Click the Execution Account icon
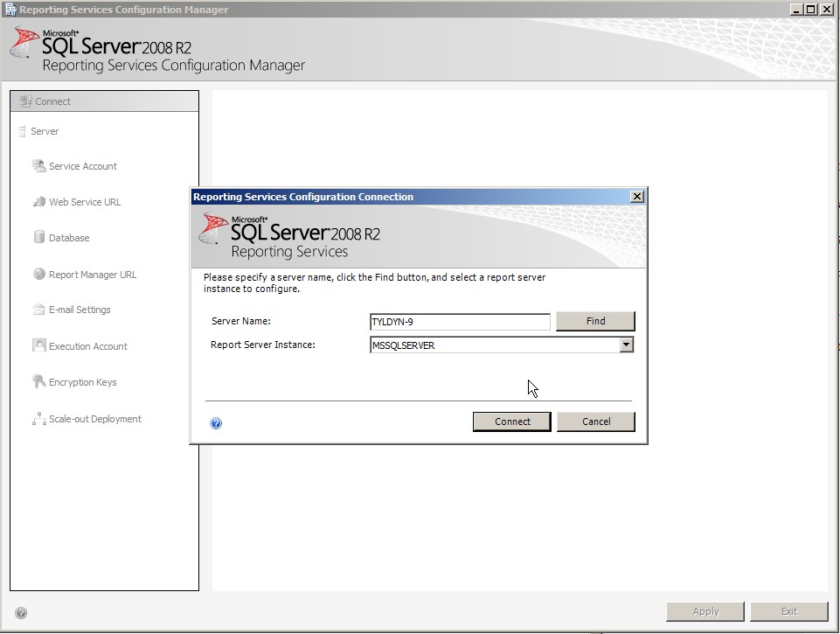 click(38, 345)
